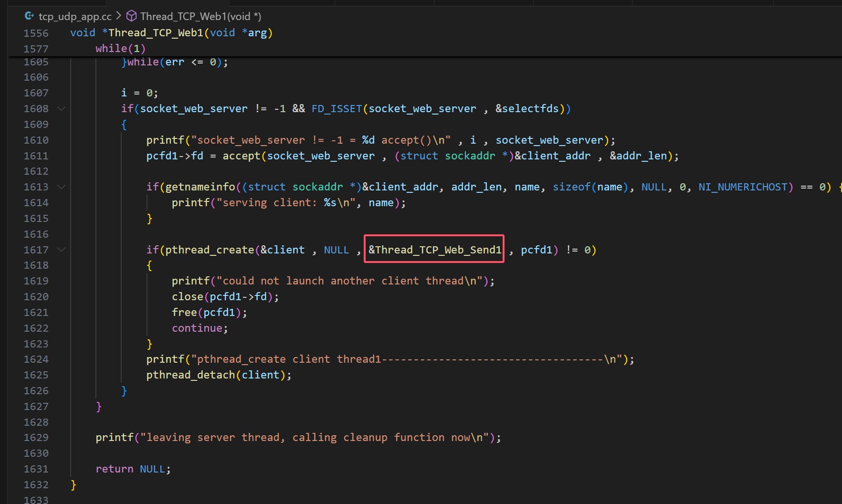Click pthread_detach(client) statement
Viewport: 842px width, 504px height.
219,375
